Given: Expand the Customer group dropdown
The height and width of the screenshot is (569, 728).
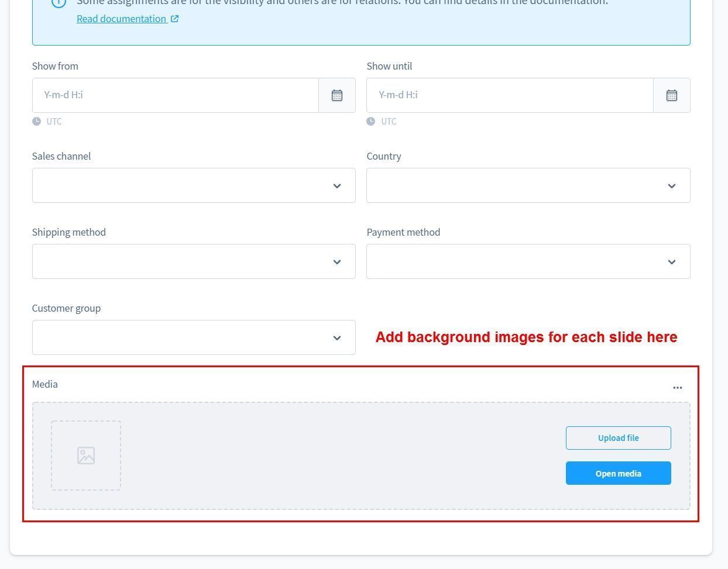Looking at the screenshot, I should pyautogui.click(x=194, y=337).
